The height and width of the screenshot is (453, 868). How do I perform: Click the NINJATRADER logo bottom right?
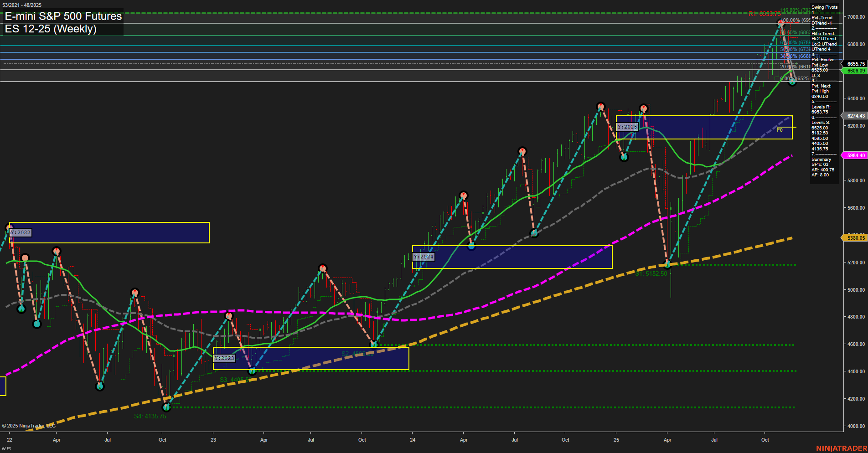[x=842, y=448]
